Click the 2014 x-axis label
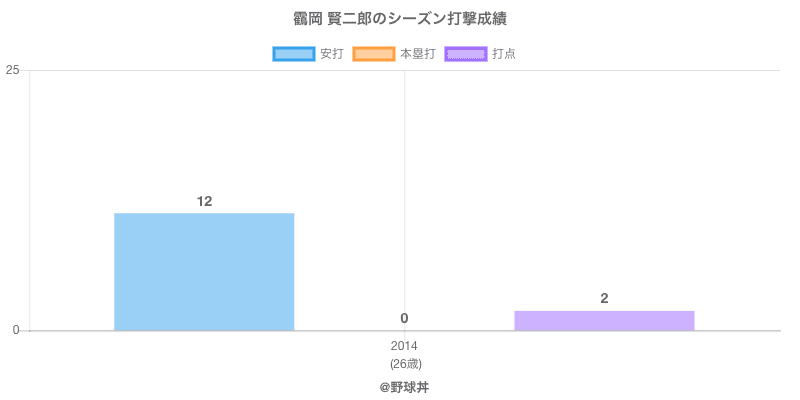The height and width of the screenshot is (400, 800). [x=404, y=346]
